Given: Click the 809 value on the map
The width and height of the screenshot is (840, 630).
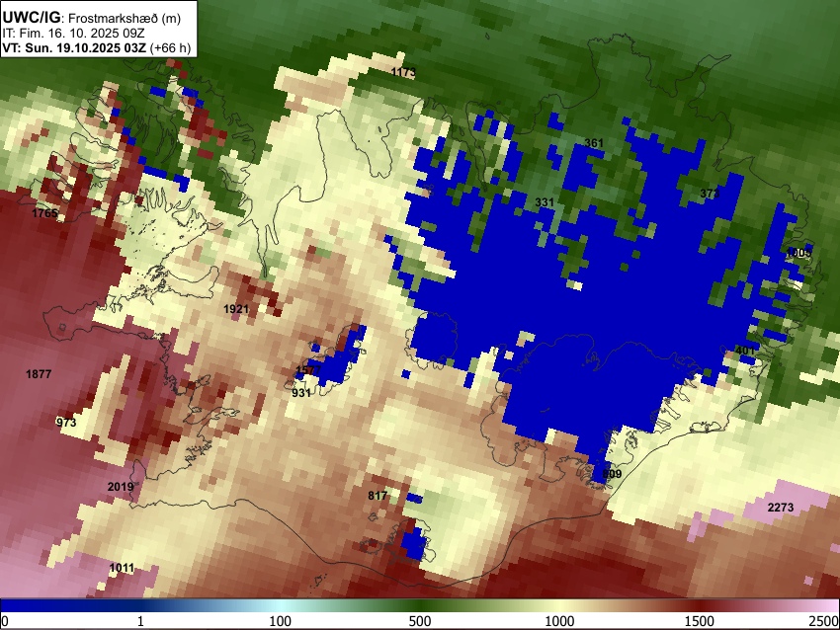Looking at the screenshot, I should (x=612, y=474).
